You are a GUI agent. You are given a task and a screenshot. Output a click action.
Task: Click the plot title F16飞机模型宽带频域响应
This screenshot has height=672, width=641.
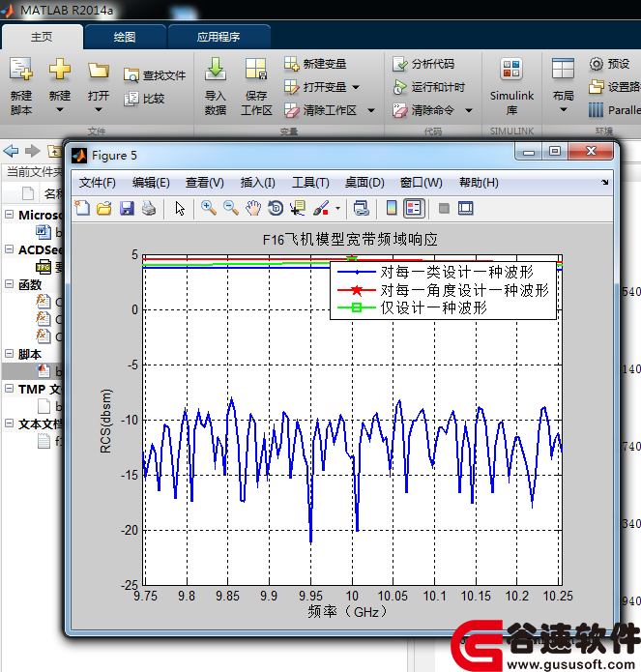point(350,240)
